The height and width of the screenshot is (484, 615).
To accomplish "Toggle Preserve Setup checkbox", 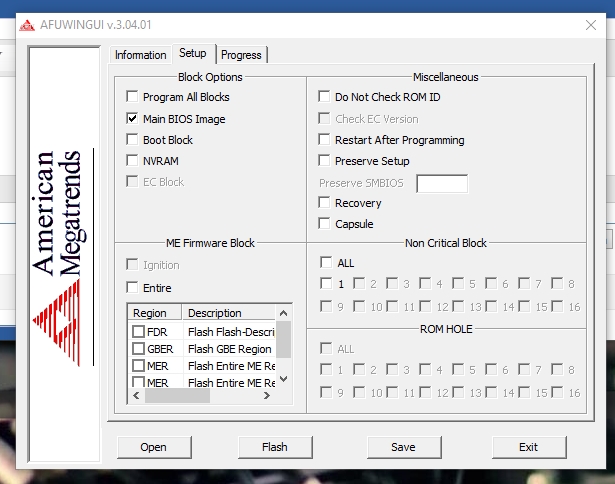I will (324, 160).
